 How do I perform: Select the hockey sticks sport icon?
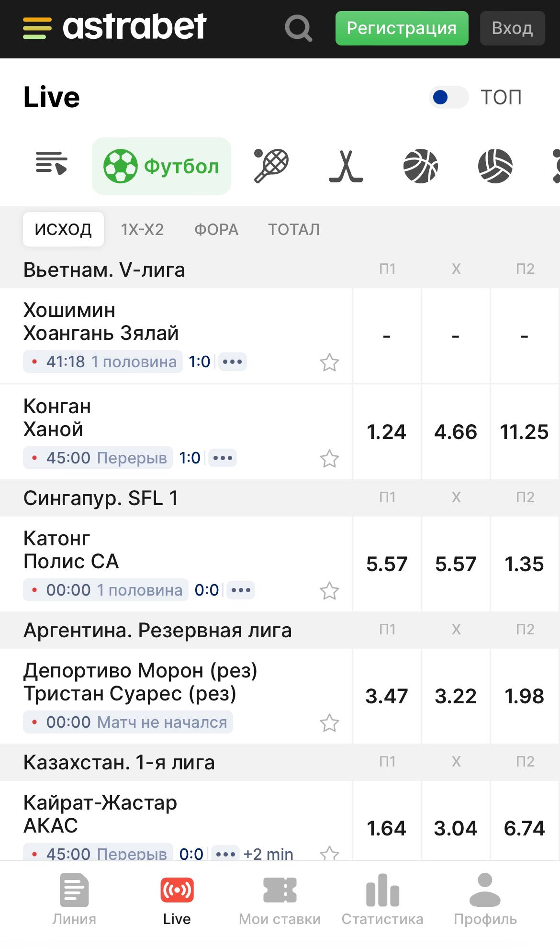(346, 166)
